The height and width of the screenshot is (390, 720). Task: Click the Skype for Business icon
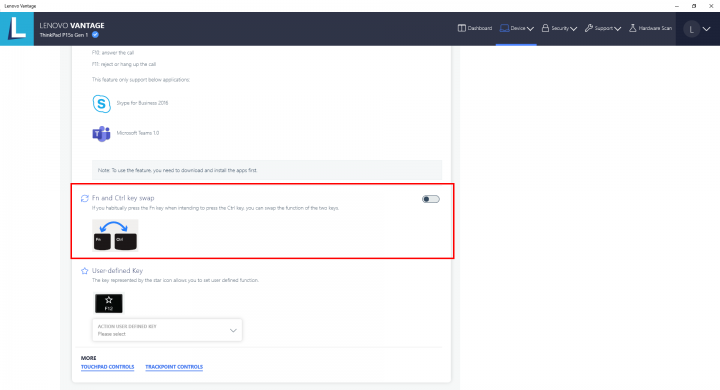(101, 103)
